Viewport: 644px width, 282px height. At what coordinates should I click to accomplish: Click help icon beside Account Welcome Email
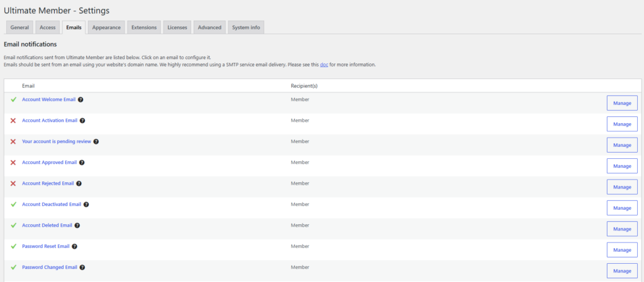80,100
